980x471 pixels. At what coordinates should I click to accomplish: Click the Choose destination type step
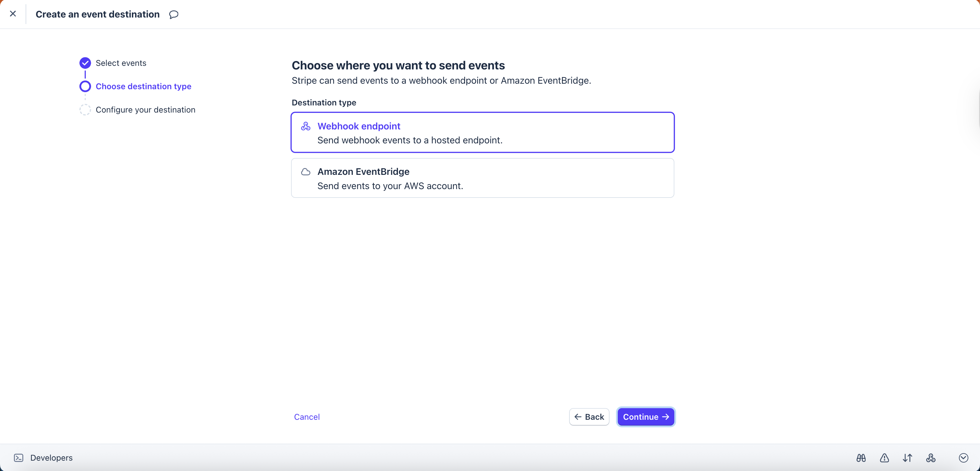144,86
